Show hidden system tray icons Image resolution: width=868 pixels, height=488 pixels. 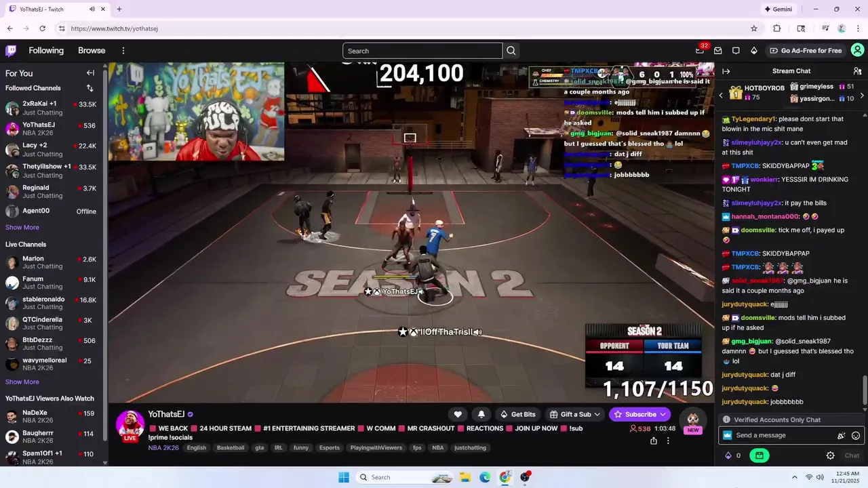pyautogui.click(x=794, y=477)
